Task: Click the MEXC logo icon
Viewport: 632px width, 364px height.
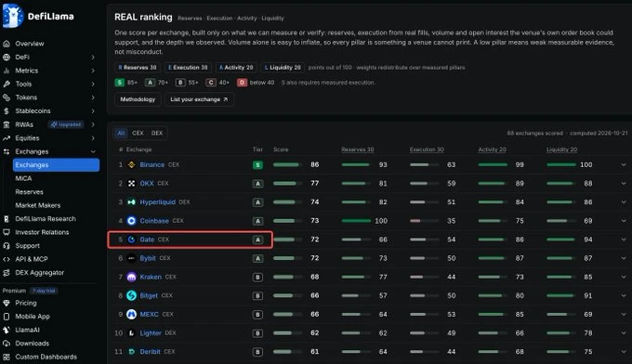Action: coord(131,315)
